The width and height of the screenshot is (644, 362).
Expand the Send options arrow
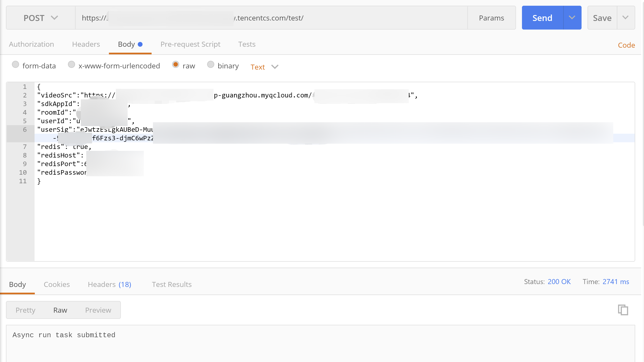(x=572, y=18)
